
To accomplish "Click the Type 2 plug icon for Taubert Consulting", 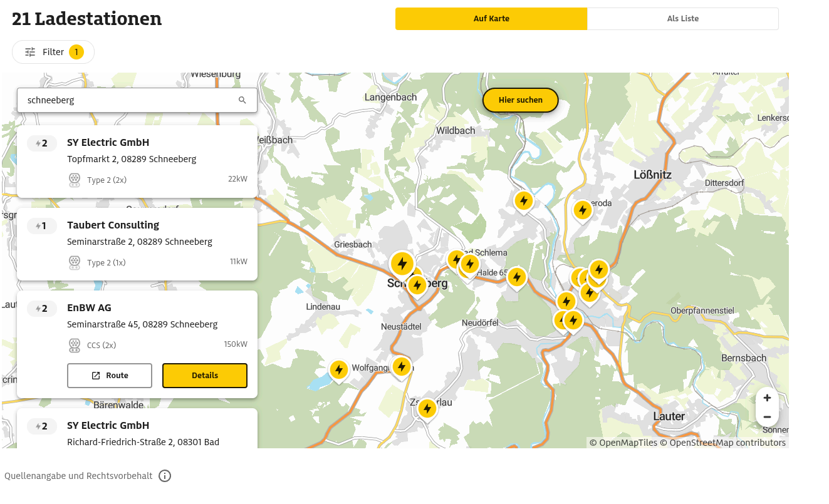I will click(75, 262).
